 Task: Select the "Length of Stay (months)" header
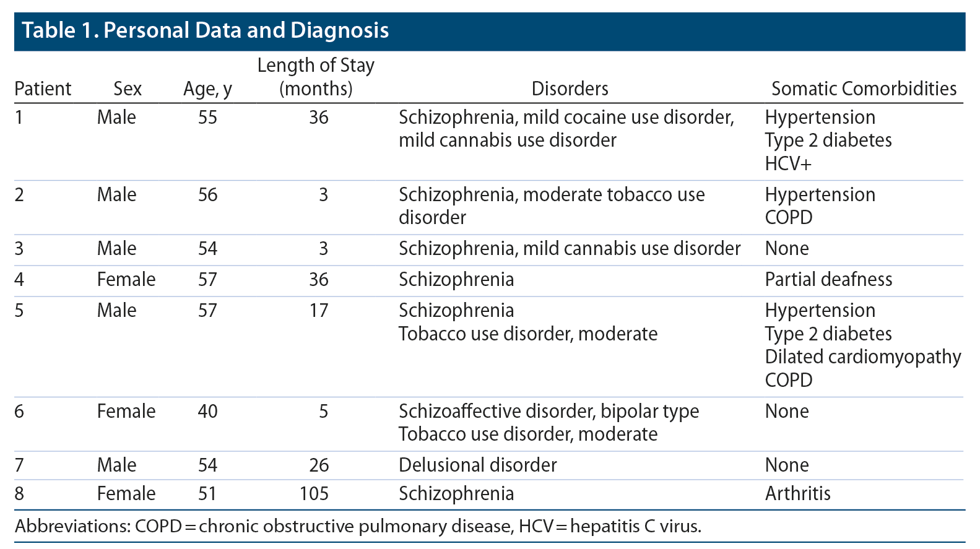(x=316, y=77)
